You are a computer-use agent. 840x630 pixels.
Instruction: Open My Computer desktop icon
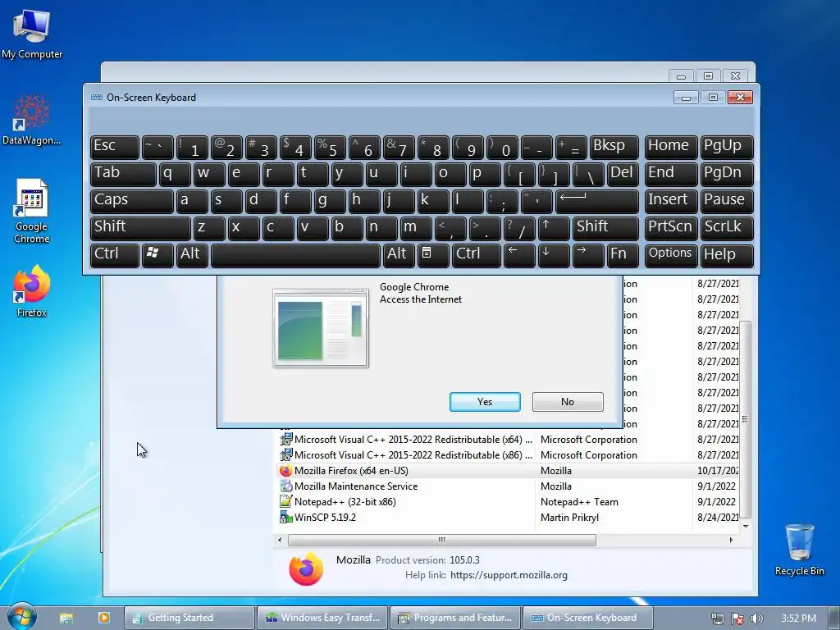[x=32, y=33]
